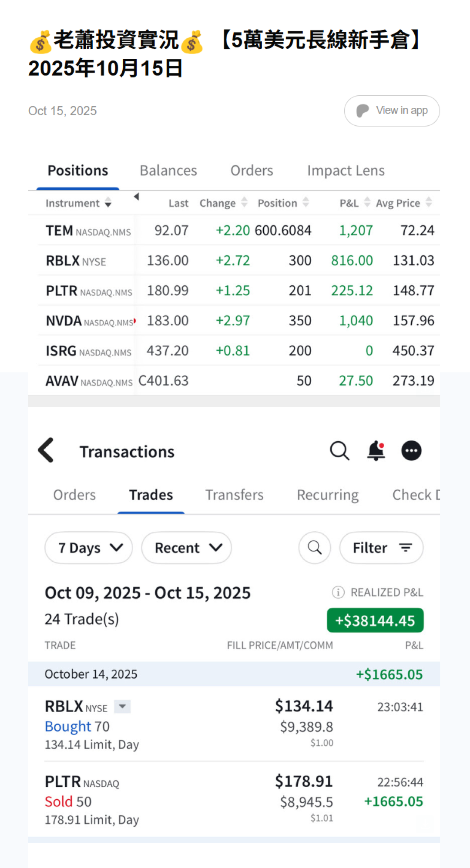Sort positions by Avg Price arrows
This screenshot has height=868, width=470.
[429, 202]
